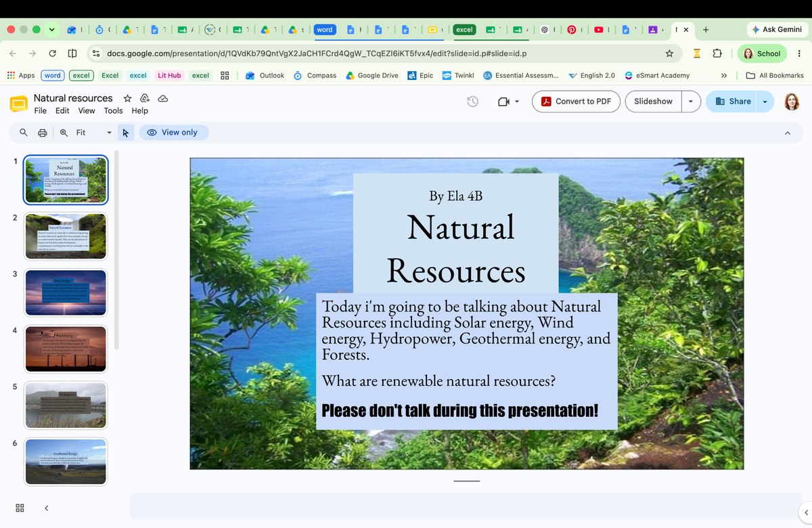Select slide 3 Solar Energy thumbnail
Screen dimensions: 812x528
[x=66, y=292]
